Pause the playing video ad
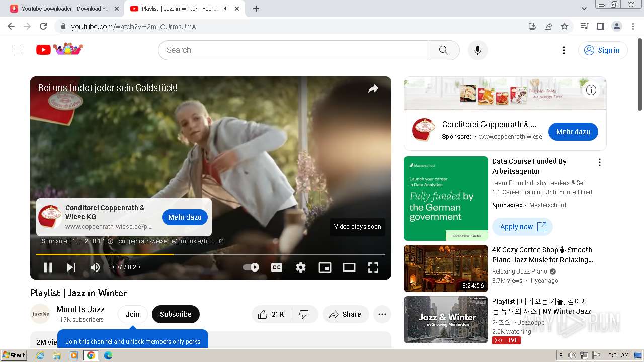Viewport: 644px width, 362px height. 48,267
